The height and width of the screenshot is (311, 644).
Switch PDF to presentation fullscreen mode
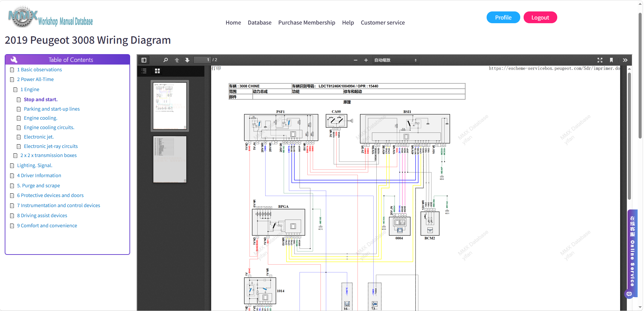(600, 60)
